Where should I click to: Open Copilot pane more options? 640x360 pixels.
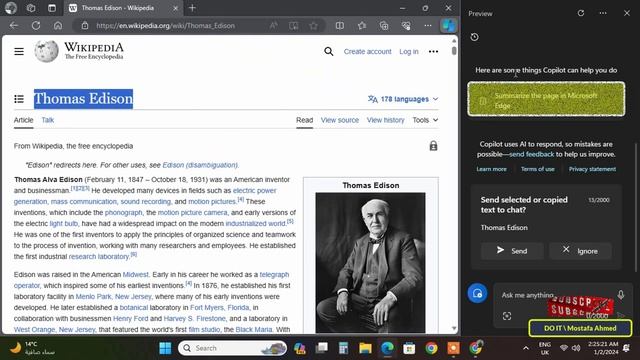pos(603,13)
